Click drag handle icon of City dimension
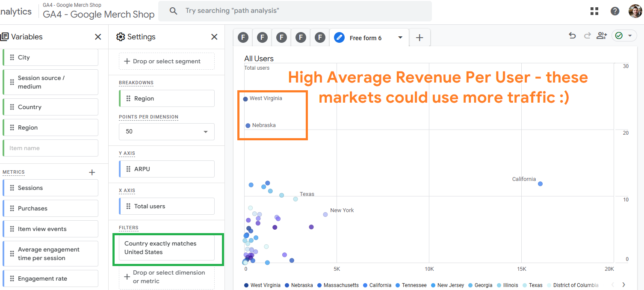 pyautogui.click(x=12, y=57)
